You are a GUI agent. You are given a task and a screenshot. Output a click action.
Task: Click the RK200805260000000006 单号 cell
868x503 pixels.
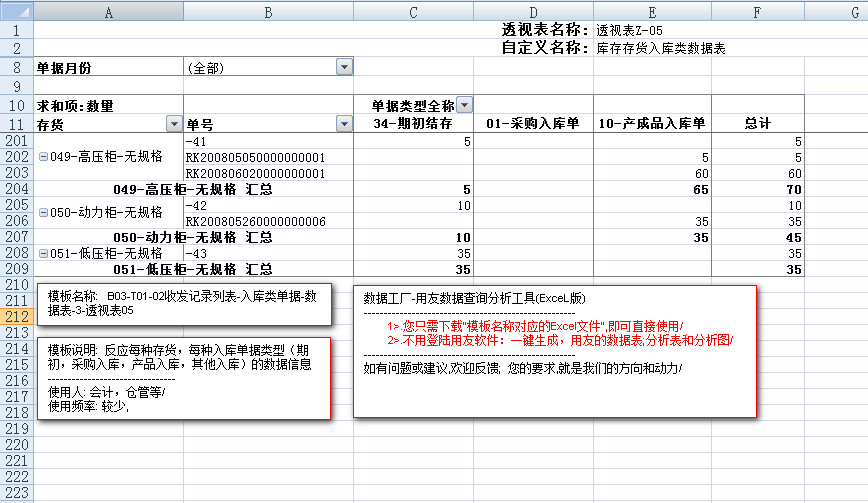256,221
